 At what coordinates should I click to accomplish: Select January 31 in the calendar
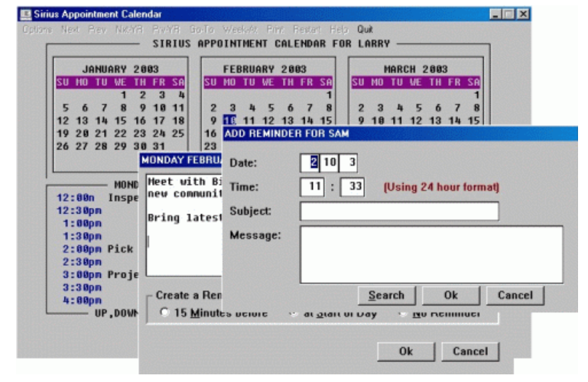[159, 146]
